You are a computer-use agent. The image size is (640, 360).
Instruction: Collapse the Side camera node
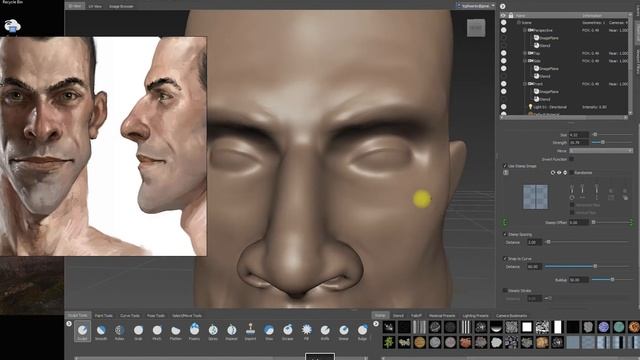[x=525, y=61]
